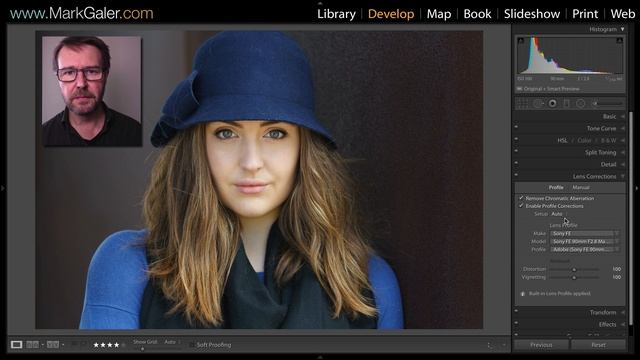This screenshot has width=640, height=360.
Task: Click the Reset button
Action: tap(598, 345)
